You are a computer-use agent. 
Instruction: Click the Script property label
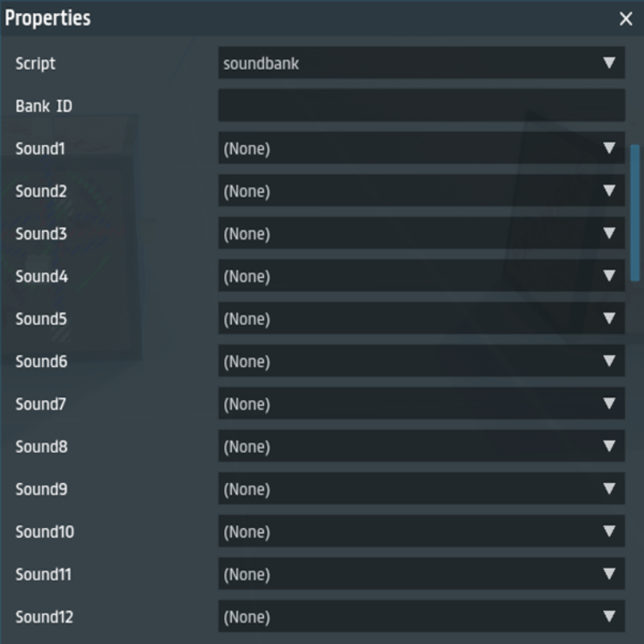point(35,63)
